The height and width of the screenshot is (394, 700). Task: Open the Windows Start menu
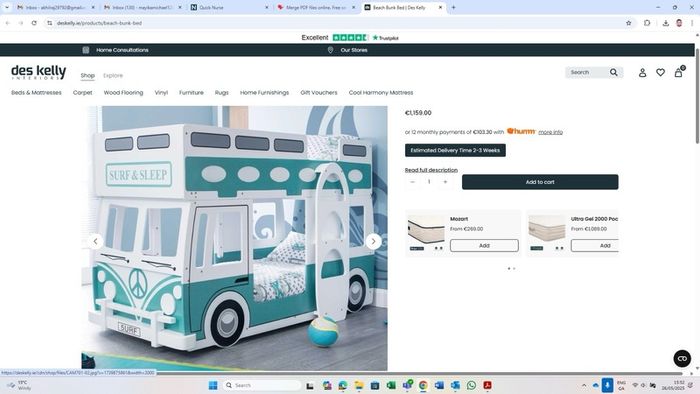click(213, 385)
